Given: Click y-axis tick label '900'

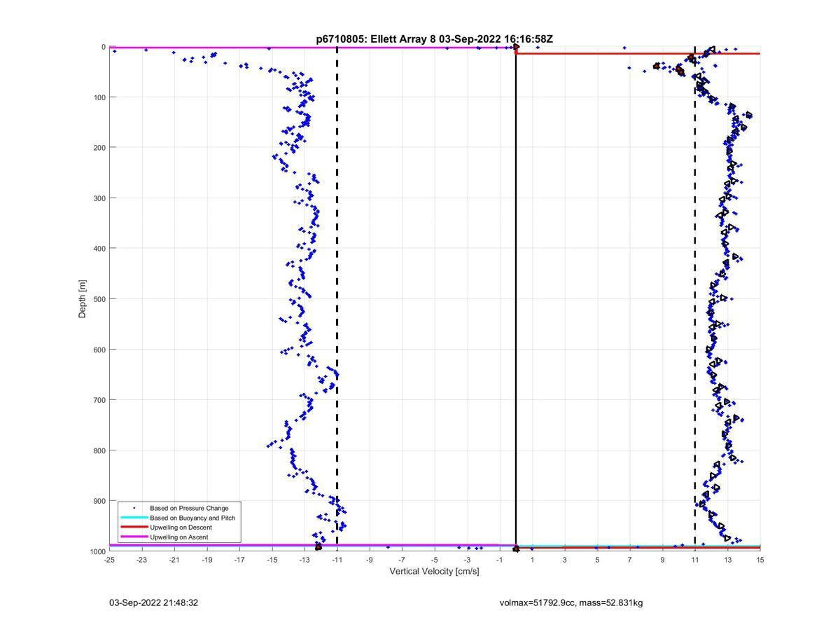Looking at the screenshot, I should (x=99, y=501).
